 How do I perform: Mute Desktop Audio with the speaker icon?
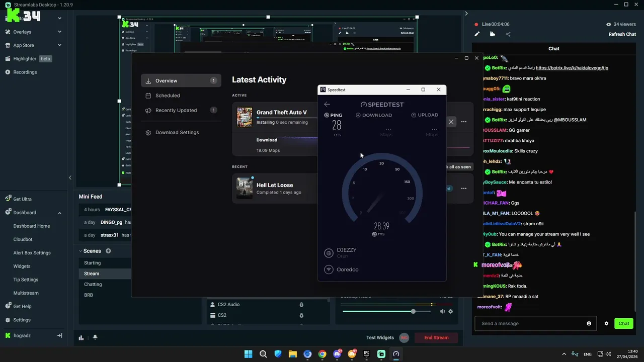442,311
